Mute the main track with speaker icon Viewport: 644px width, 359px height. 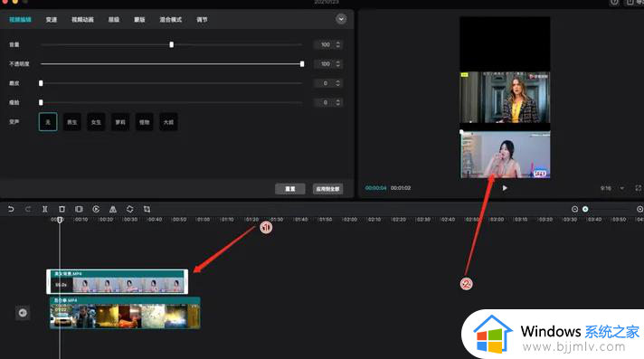pyautogui.click(x=23, y=313)
